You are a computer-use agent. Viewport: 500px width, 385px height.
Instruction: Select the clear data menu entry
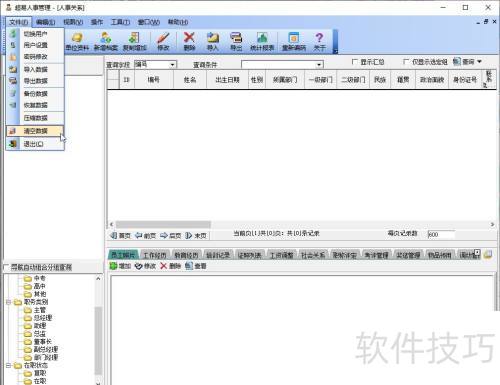coord(35,131)
